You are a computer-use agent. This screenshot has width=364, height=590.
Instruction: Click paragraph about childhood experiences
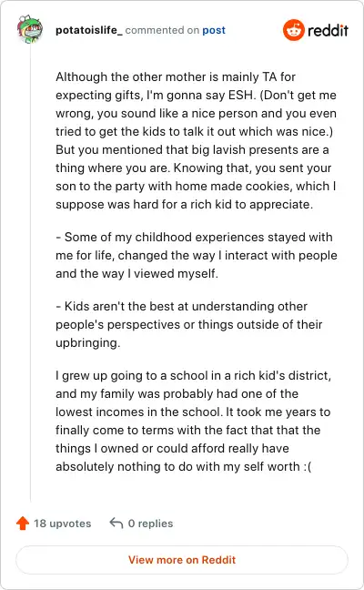(x=197, y=255)
